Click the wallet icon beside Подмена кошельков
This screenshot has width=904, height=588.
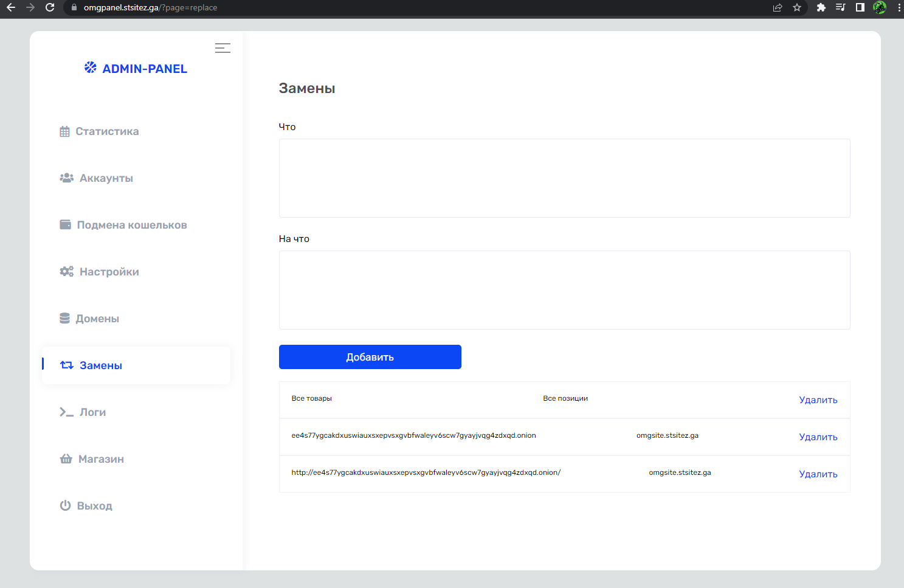pos(65,225)
